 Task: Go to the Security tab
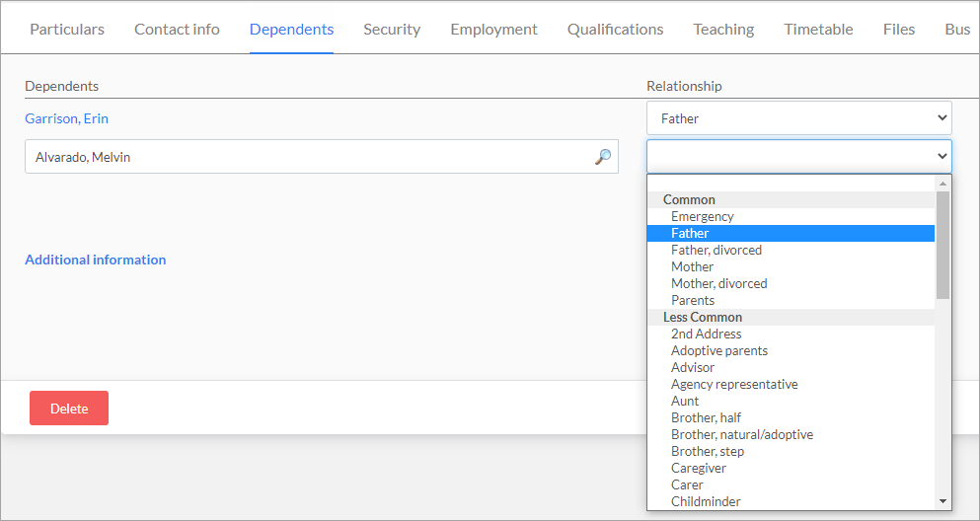click(392, 30)
